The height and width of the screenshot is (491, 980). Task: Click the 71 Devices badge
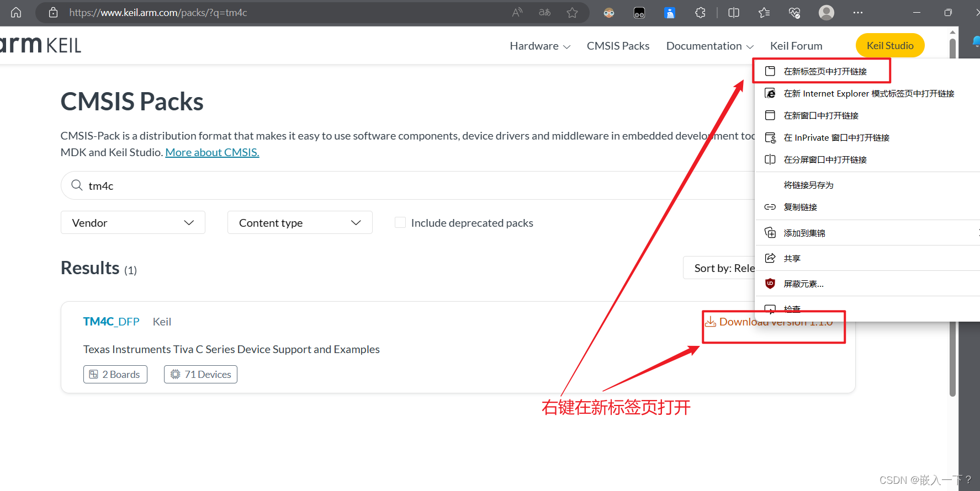(x=200, y=374)
